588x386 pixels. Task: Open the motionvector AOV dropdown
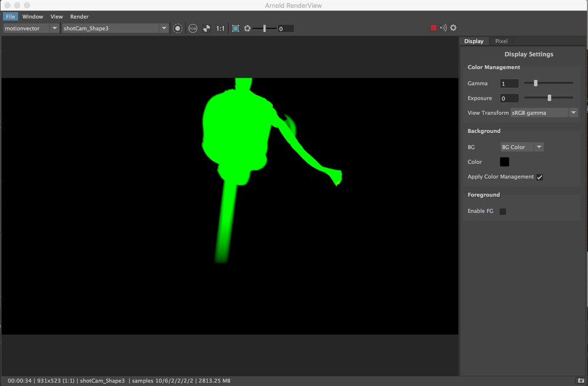(54, 28)
